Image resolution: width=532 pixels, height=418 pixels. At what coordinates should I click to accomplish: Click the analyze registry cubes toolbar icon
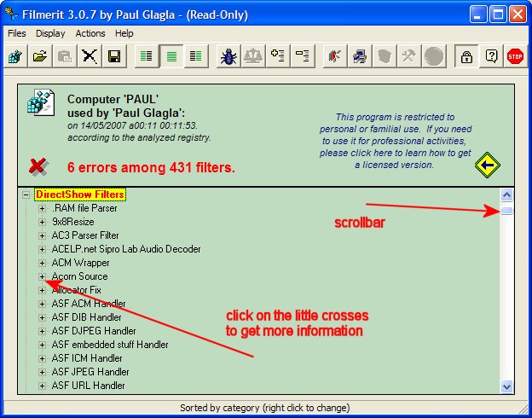(15, 56)
